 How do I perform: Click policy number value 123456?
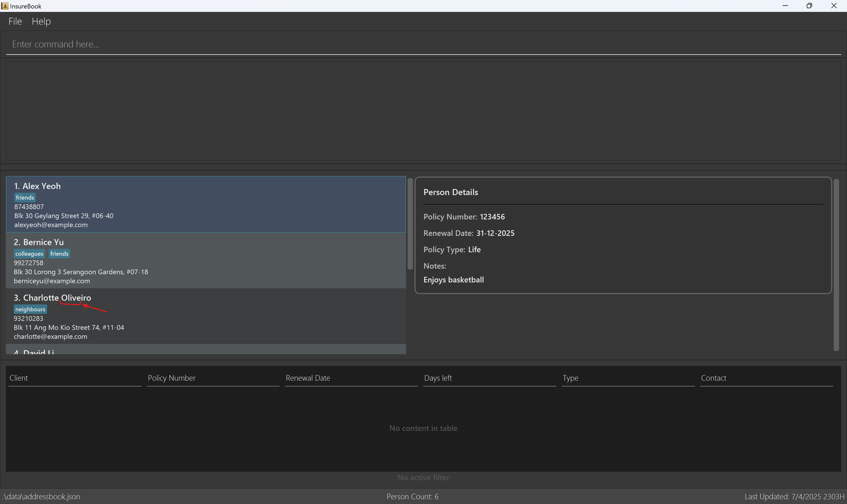(x=492, y=217)
